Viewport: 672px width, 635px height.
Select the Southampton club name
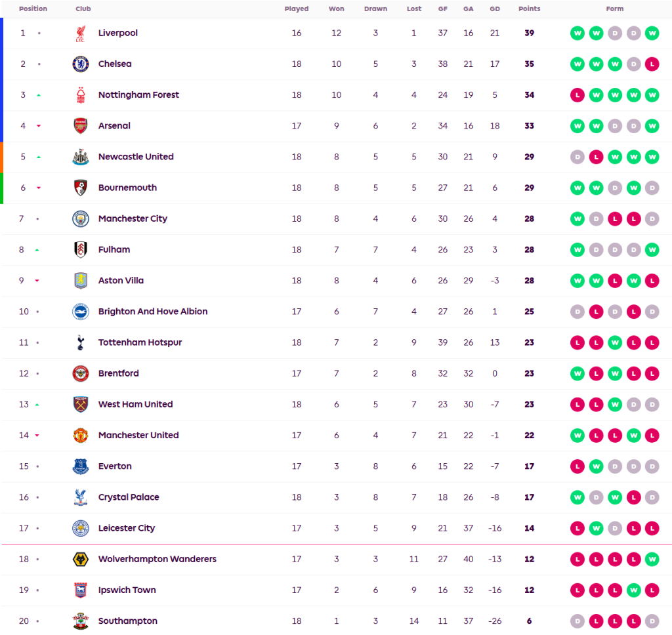click(x=127, y=621)
